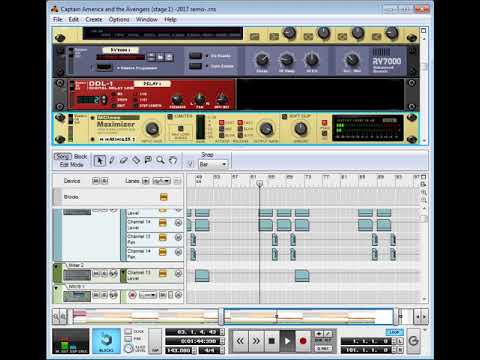Open the Snap value Bar dropdown
The height and width of the screenshot is (360, 480).
(213, 164)
